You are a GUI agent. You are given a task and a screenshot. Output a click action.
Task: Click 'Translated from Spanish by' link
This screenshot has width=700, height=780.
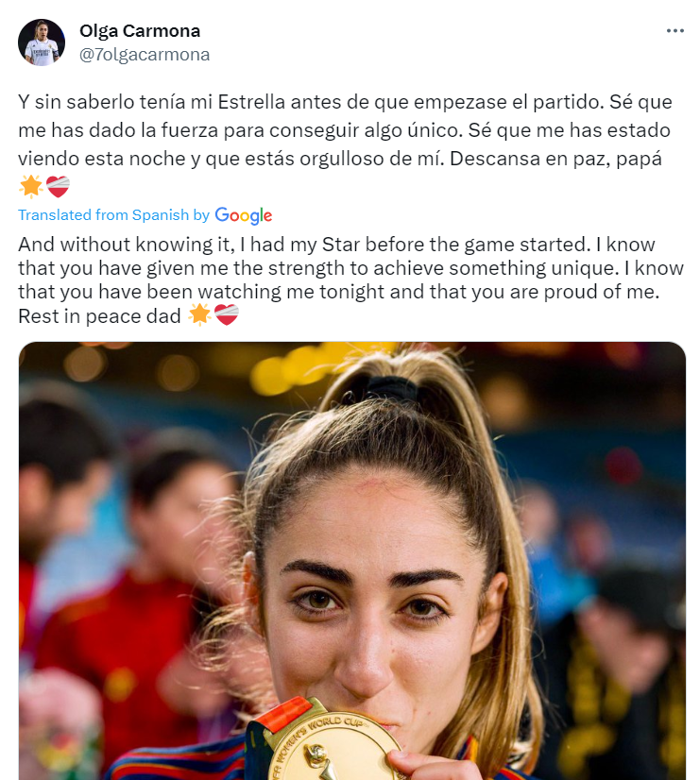tap(114, 215)
